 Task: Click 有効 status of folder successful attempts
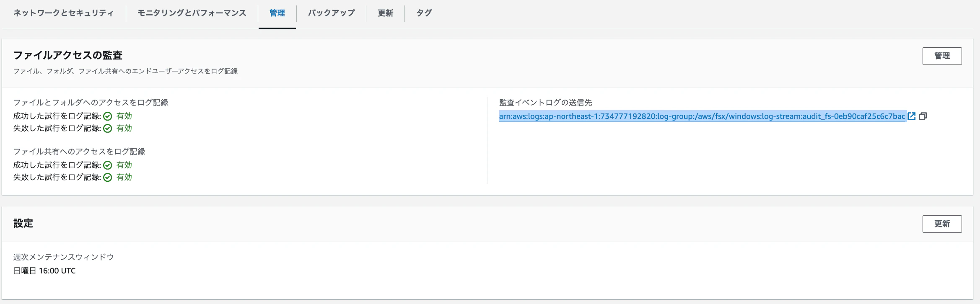pyautogui.click(x=124, y=116)
